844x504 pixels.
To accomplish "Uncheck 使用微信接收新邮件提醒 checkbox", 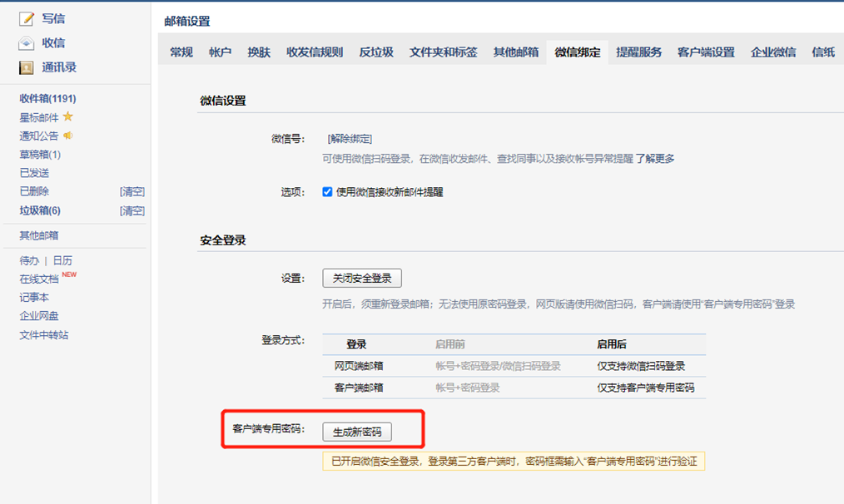I will (x=327, y=192).
